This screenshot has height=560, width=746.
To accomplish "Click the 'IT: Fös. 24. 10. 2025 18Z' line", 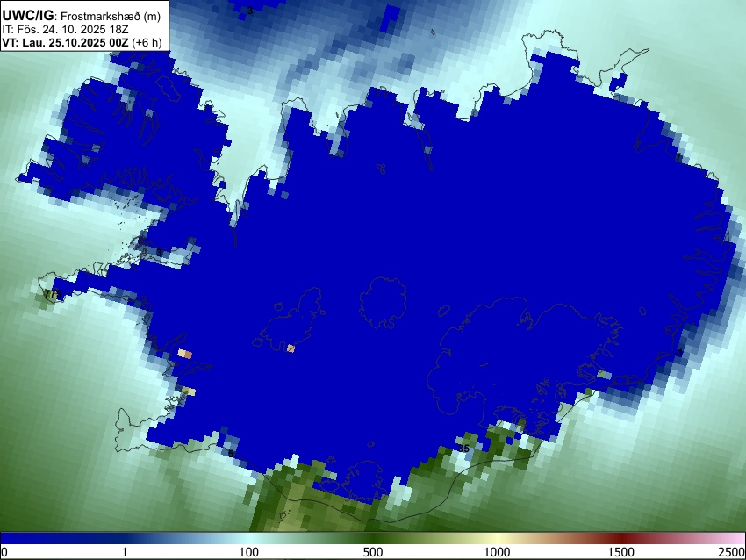I will click(65, 30).
